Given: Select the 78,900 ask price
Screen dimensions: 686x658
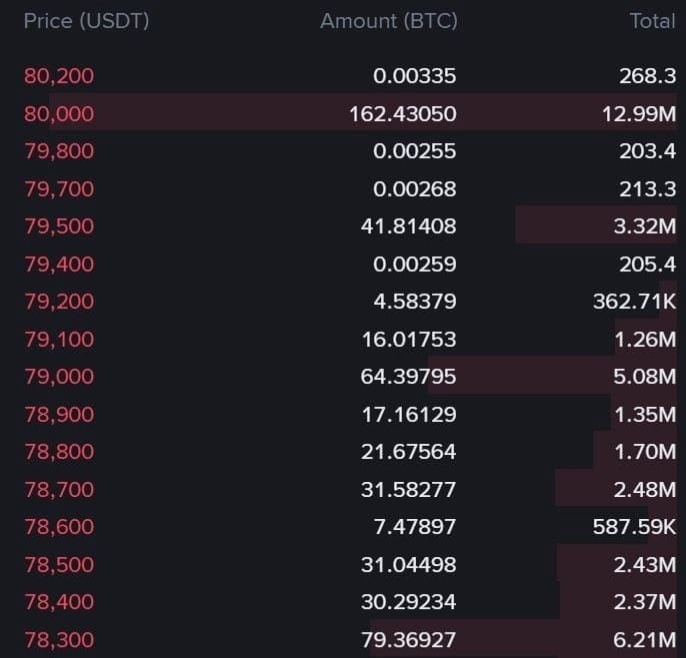Looking at the screenshot, I should click(59, 414).
